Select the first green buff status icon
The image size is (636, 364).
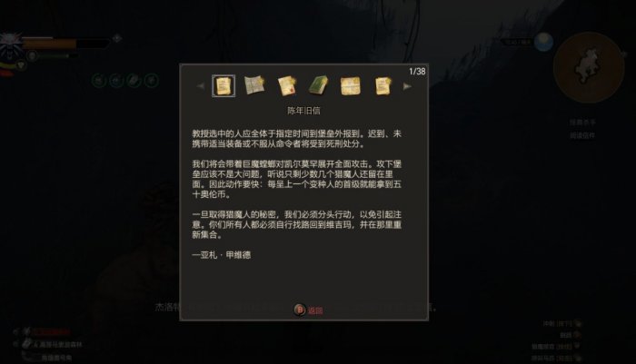point(98,80)
